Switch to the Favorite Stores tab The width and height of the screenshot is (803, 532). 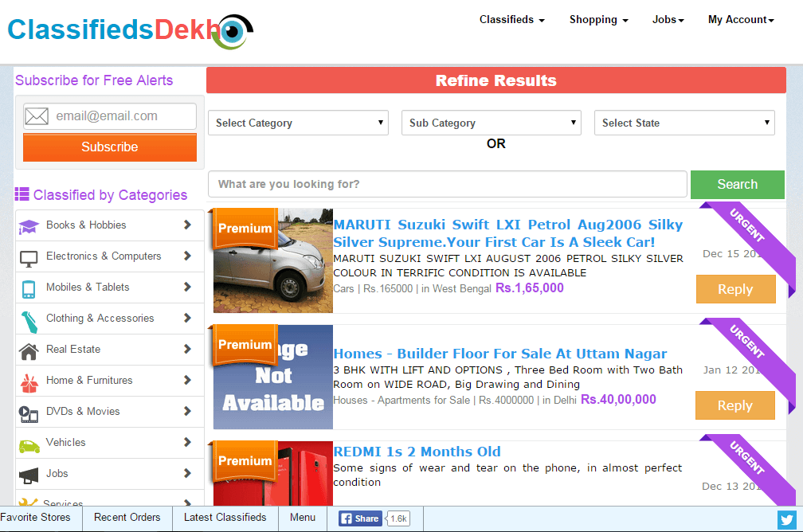click(x=35, y=517)
